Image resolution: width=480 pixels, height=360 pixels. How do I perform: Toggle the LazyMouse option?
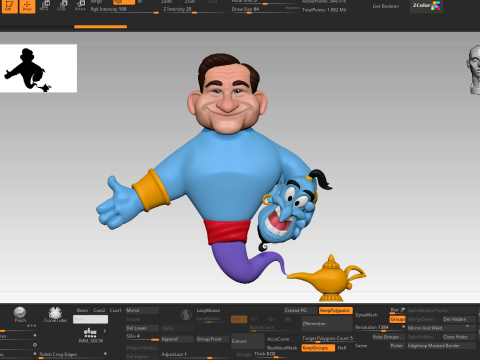[x=212, y=311]
